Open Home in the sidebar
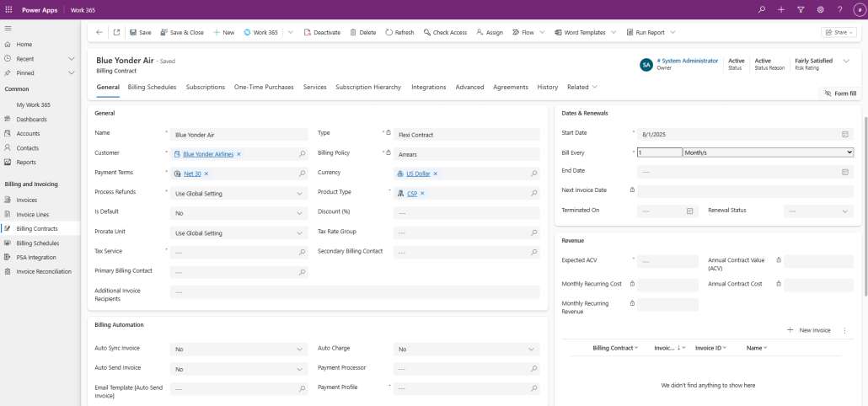The width and height of the screenshot is (868, 406). [24, 45]
